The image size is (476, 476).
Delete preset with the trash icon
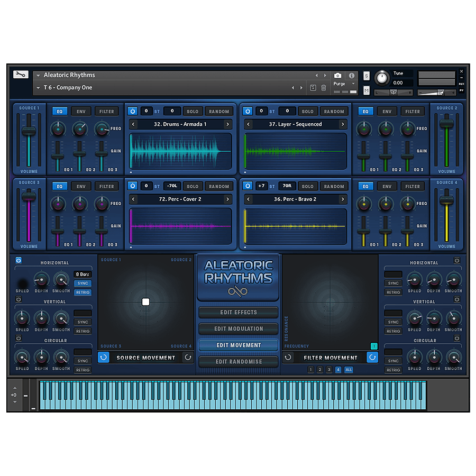click(x=324, y=88)
